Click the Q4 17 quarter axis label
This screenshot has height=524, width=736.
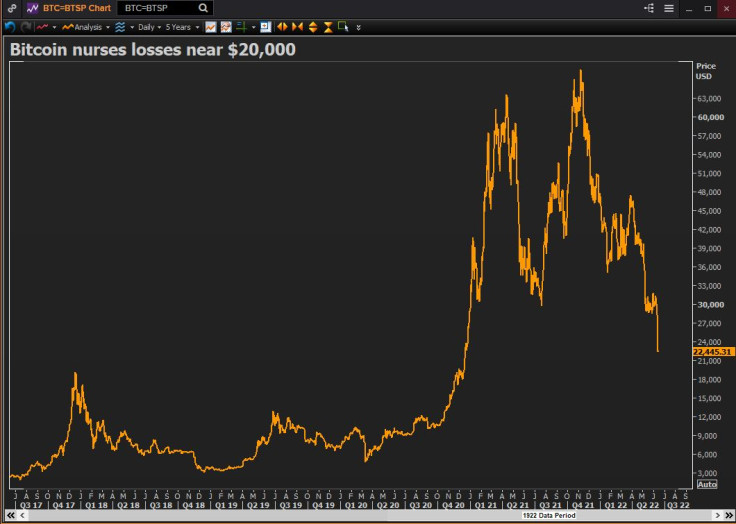63,505
